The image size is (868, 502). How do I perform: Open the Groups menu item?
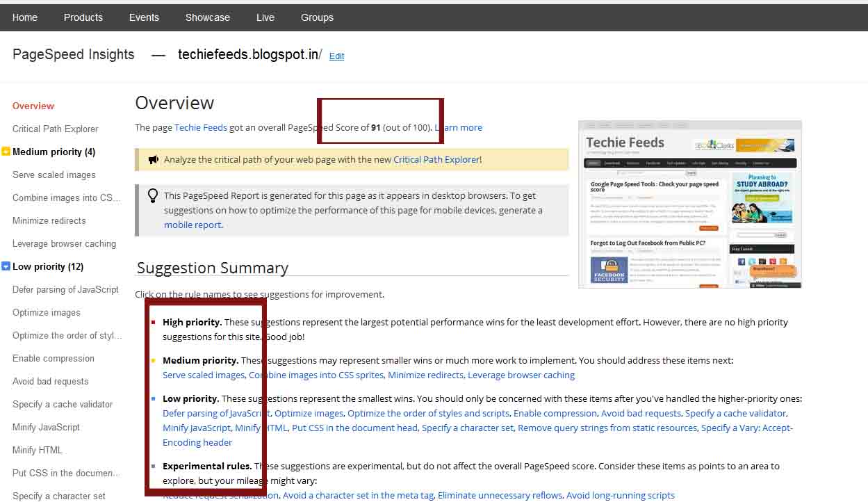pyautogui.click(x=317, y=17)
